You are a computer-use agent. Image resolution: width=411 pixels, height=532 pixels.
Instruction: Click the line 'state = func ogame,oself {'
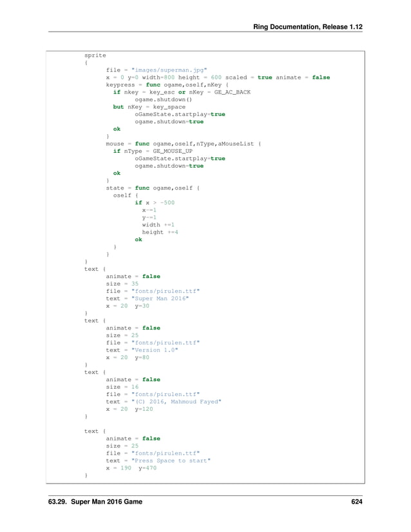(153, 188)
